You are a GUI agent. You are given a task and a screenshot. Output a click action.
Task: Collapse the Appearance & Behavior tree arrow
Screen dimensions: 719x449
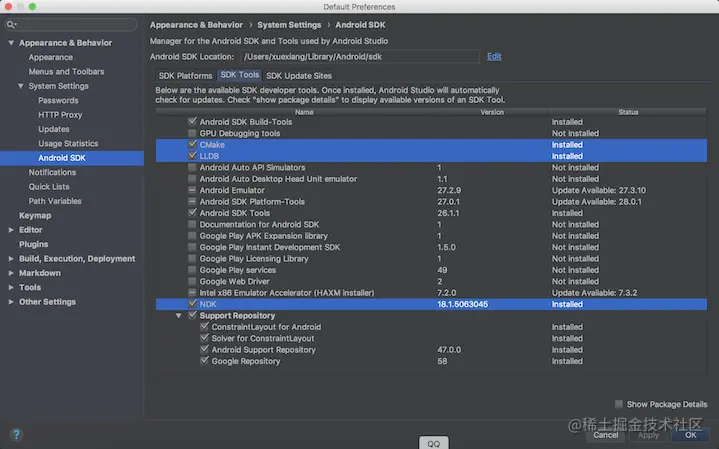[x=11, y=43]
